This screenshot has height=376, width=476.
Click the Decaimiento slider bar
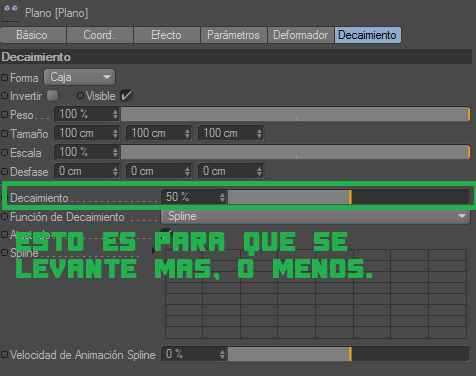point(349,197)
